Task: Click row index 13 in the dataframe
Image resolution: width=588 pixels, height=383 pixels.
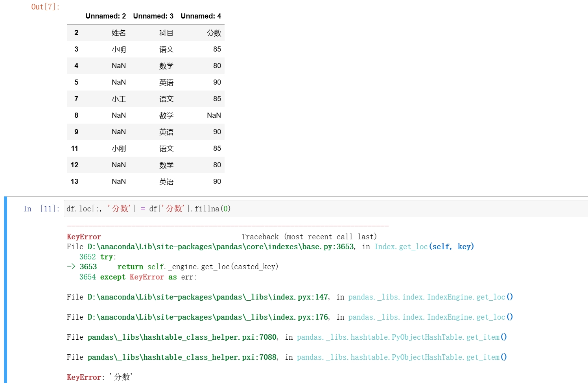Action: tap(74, 181)
